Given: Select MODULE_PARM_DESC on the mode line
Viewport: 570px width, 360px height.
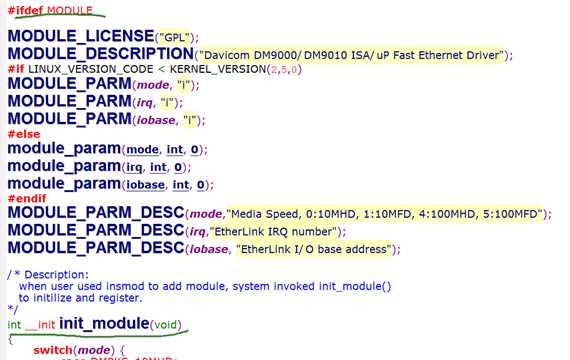Looking at the screenshot, I should pyautogui.click(x=96, y=212).
